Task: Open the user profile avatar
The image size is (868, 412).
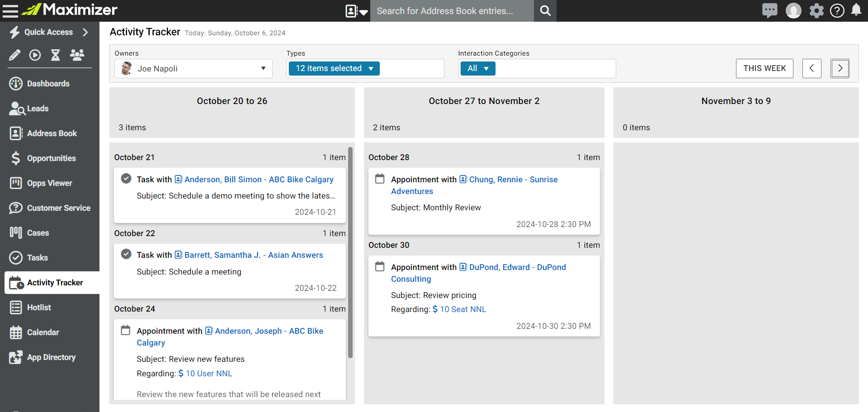Action: point(793,10)
